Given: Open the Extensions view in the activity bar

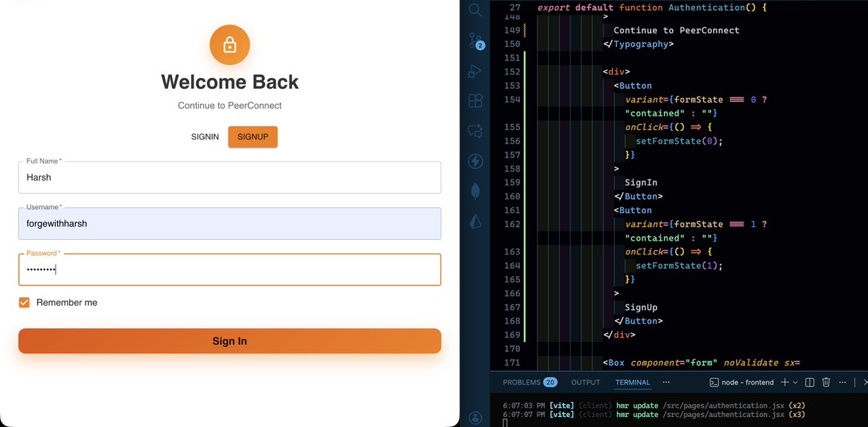Looking at the screenshot, I should coord(475,100).
